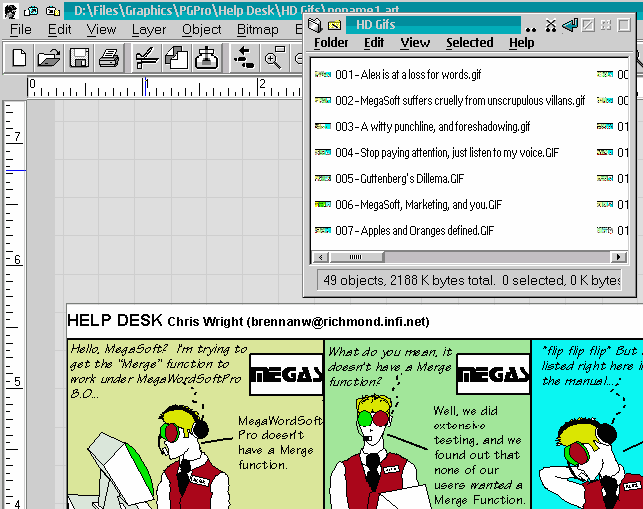Click the Print toolbar icon

coord(109,58)
